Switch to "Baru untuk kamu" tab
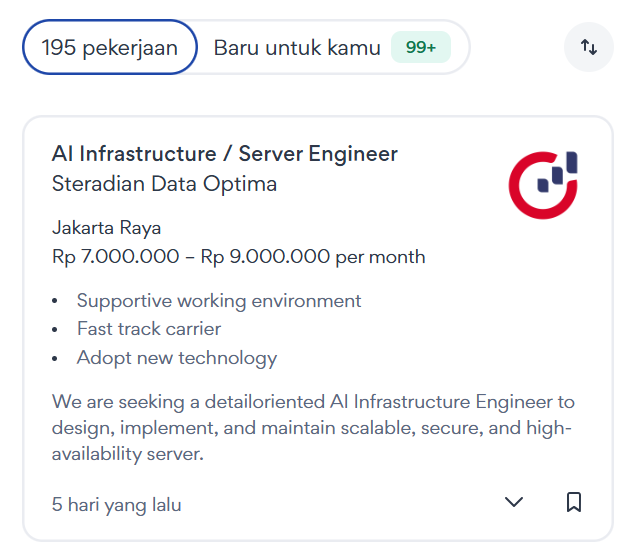Screen dimensions: 644x551 297,47
